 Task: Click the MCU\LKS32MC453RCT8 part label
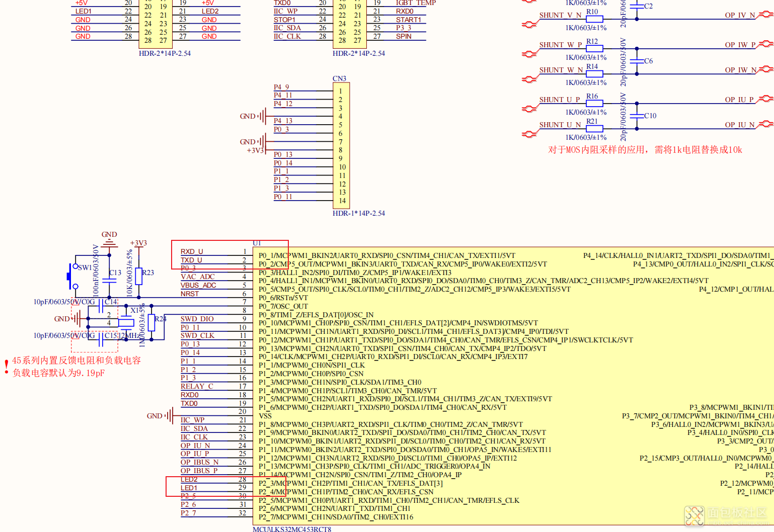(x=292, y=528)
